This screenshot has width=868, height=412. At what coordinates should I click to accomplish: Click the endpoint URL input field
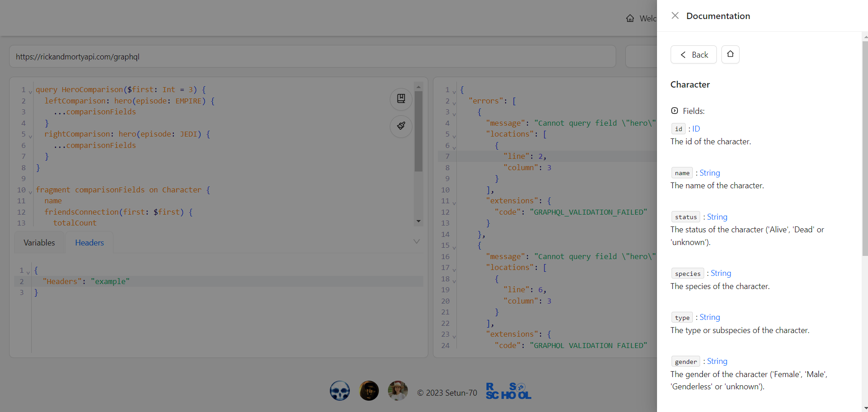pyautogui.click(x=313, y=57)
